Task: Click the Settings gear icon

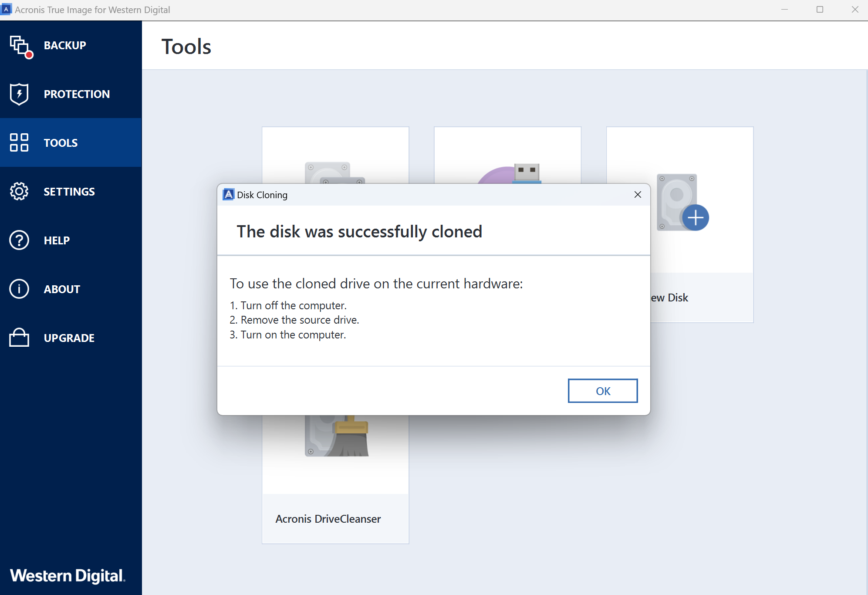Action: (x=19, y=191)
